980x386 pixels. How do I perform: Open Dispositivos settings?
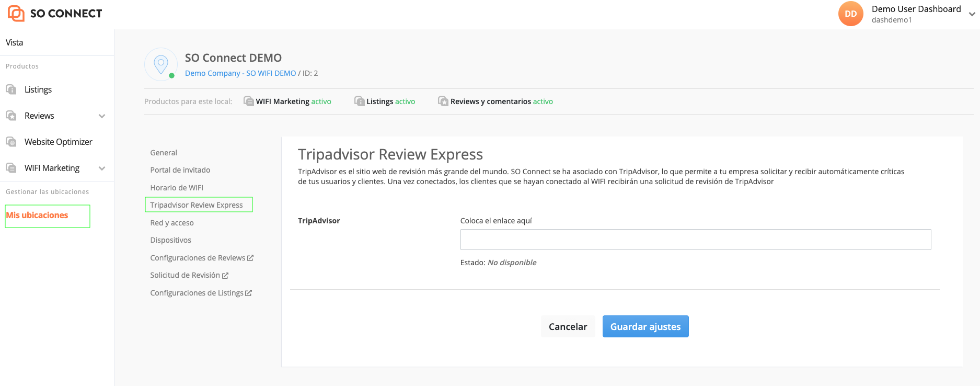(171, 240)
